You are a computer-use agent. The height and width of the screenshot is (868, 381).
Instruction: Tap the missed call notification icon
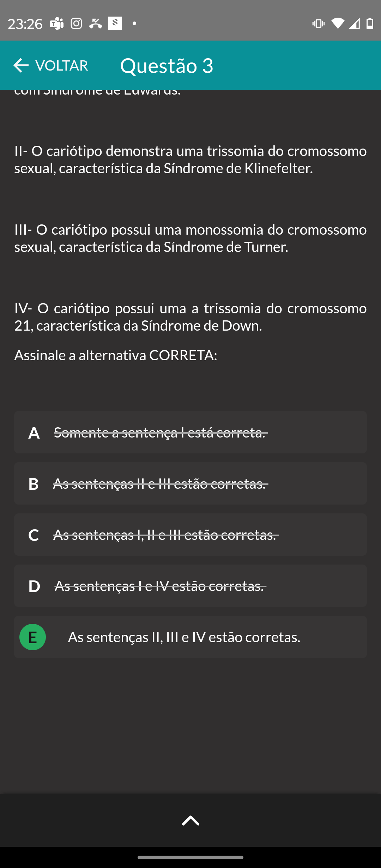click(x=95, y=24)
